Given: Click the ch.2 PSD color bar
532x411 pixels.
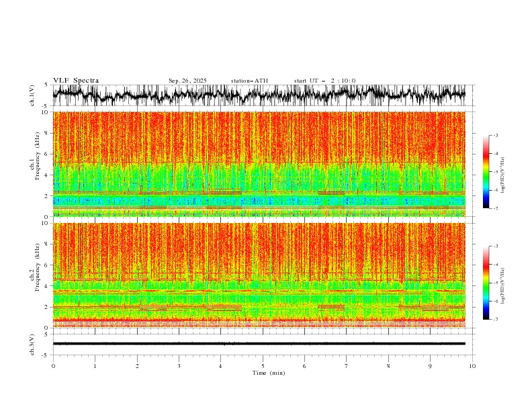Looking at the screenshot, I should tap(486, 283).
